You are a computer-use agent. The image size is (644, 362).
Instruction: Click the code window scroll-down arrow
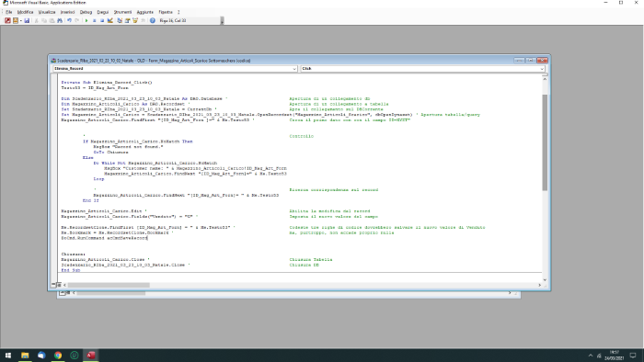click(545, 280)
